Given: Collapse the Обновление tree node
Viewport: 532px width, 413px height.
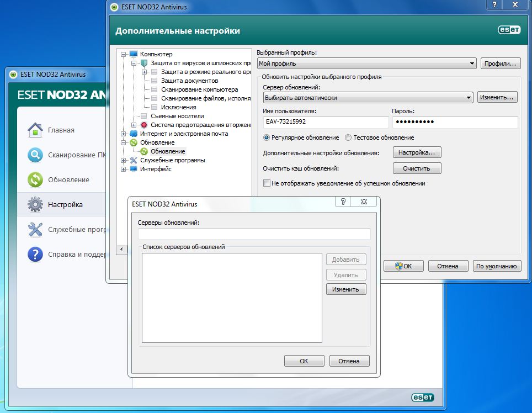Looking at the screenshot, I should point(123,142).
